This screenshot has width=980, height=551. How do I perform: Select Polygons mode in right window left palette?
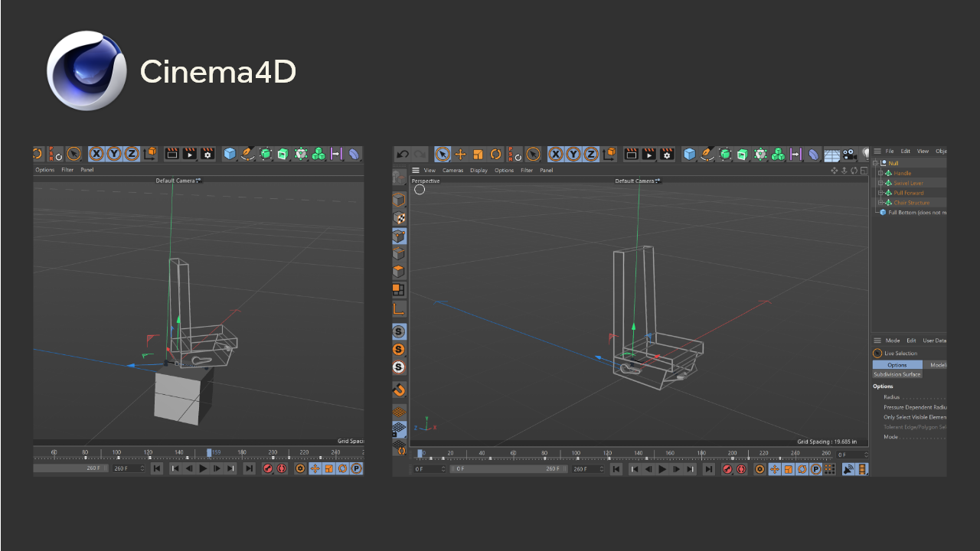point(399,272)
